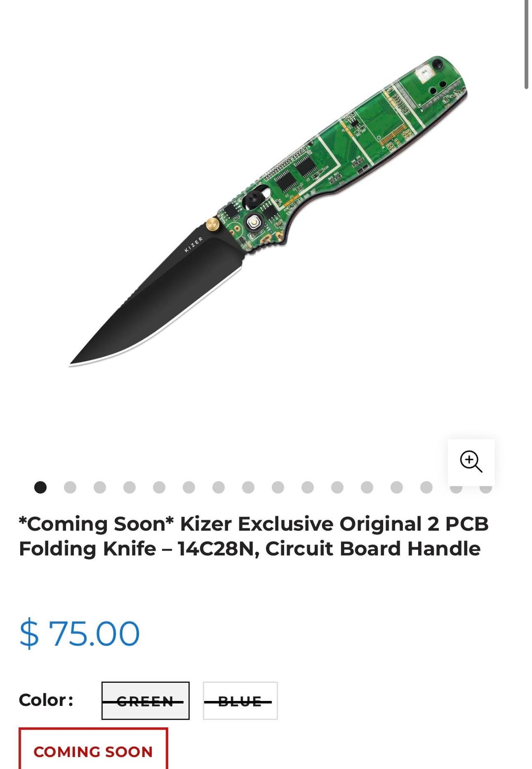Viewport: 532px width, 769px height.
Task: Go to the ninth carousel dot
Action: click(x=278, y=487)
